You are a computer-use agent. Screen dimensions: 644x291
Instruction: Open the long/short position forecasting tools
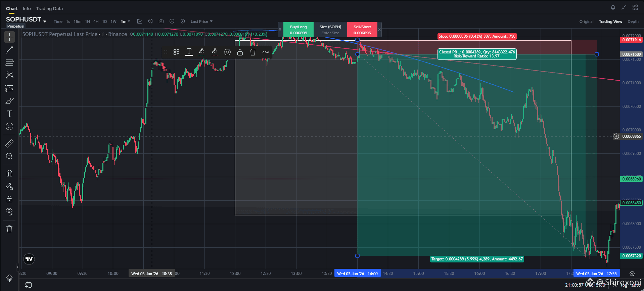click(9, 88)
